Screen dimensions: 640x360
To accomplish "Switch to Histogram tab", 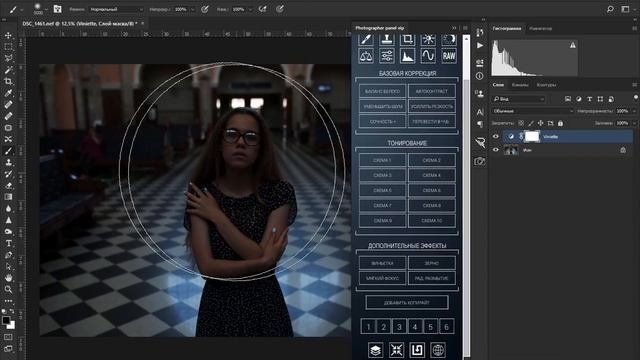I will pos(507,29).
